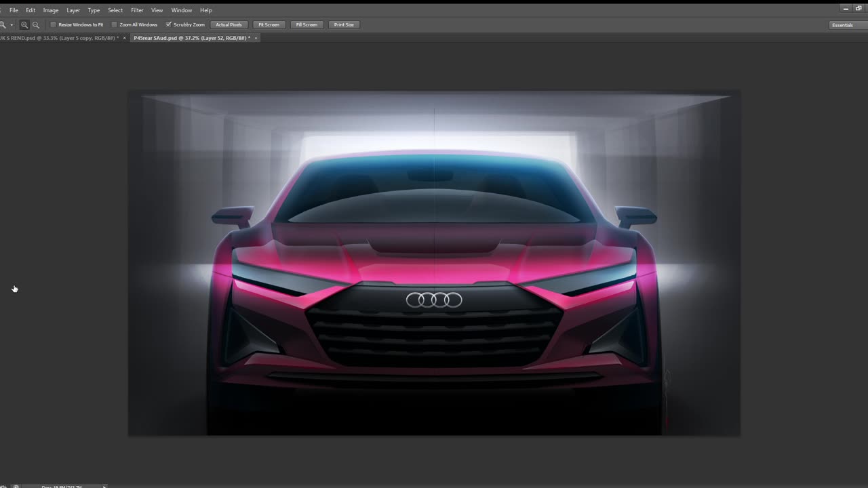Click the Fill Screen button

coord(307,24)
